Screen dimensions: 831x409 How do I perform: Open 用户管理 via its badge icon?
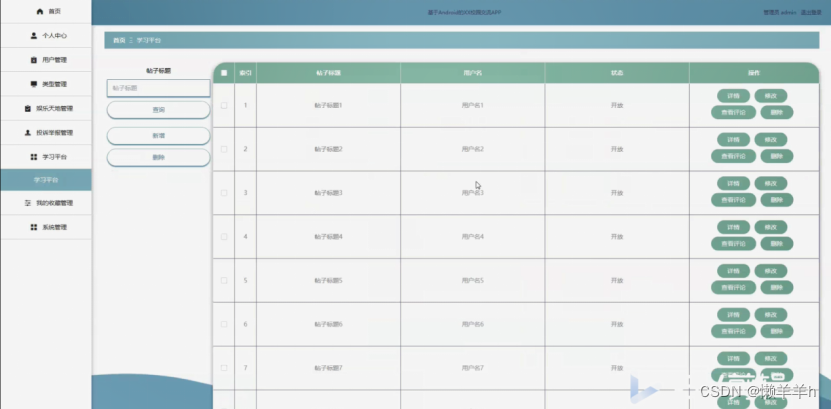34,60
